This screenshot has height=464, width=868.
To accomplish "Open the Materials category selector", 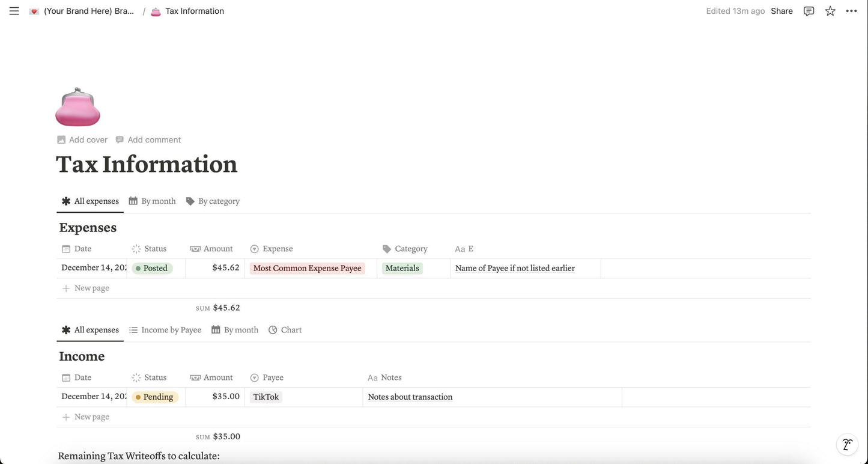I will tap(401, 267).
